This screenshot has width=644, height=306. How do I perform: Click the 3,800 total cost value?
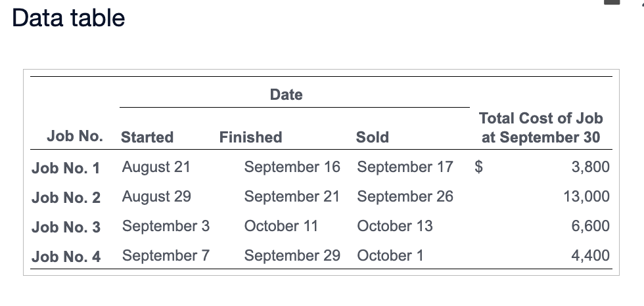click(591, 167)
